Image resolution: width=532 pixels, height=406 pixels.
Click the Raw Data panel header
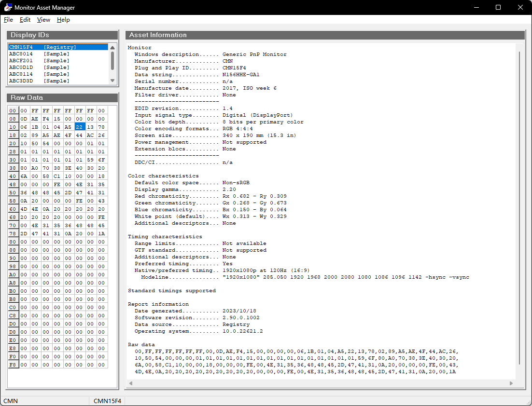[x=62, y=97]
